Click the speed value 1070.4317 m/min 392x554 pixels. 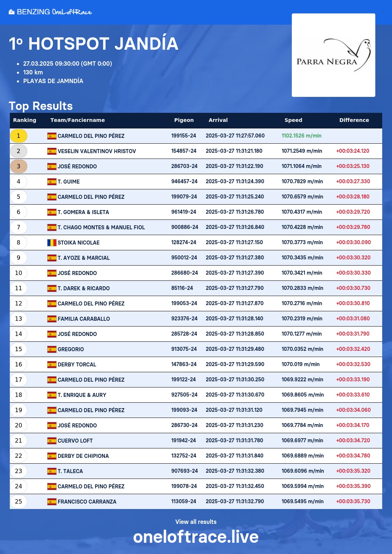pos(302,212)
